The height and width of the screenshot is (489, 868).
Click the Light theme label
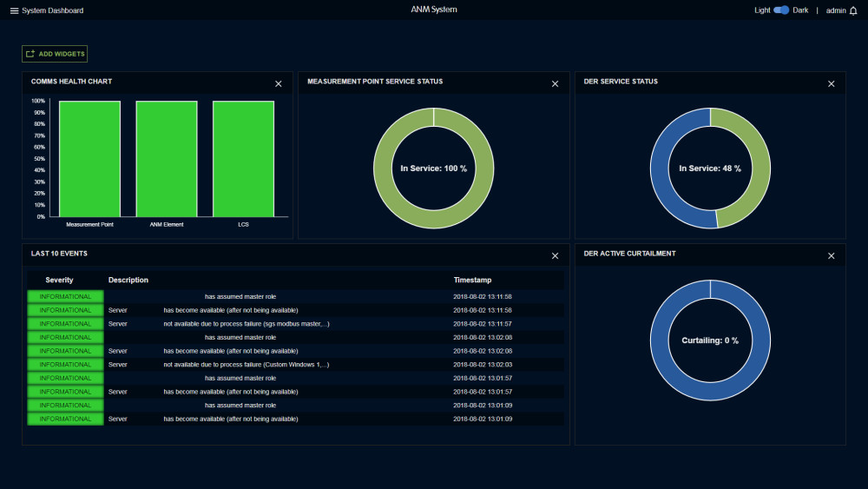coord(762,10)
